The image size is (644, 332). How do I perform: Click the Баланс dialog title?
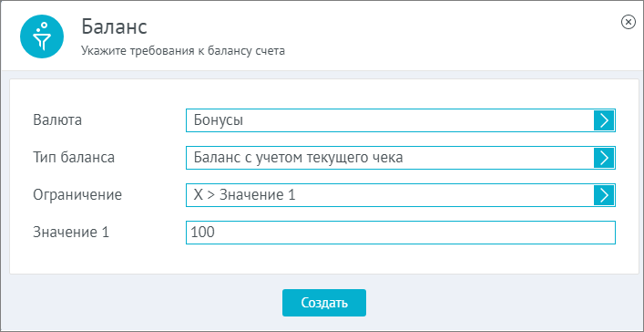[x=114, y=27]
